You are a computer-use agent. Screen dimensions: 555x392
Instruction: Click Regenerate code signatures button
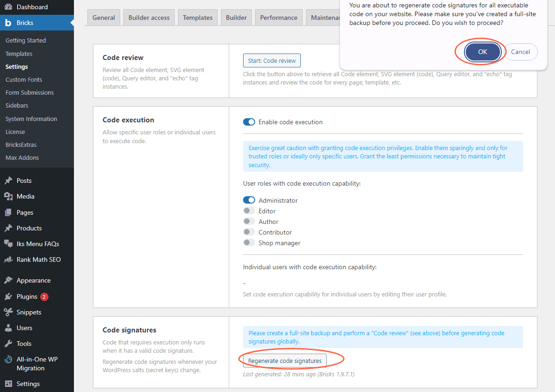pos(285,361)
